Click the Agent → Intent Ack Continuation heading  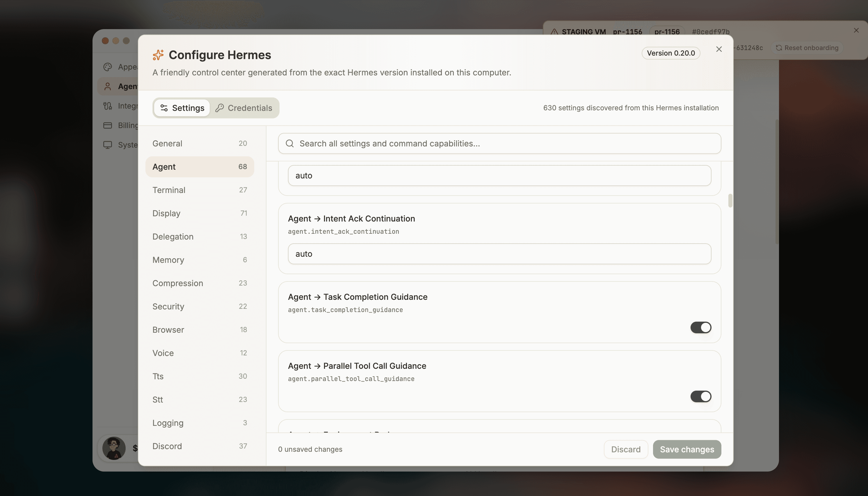[x=352, y=219]
